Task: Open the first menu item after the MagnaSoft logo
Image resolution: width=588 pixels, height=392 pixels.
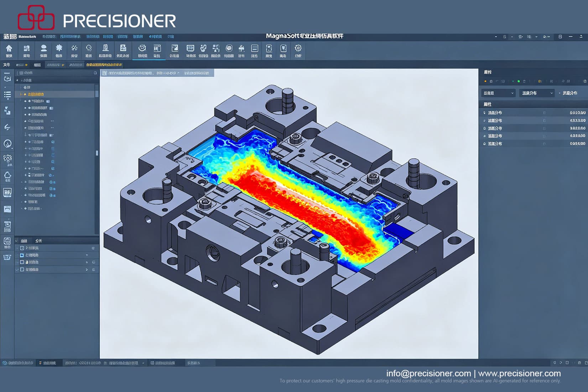Action: click(x=49, y=37)
